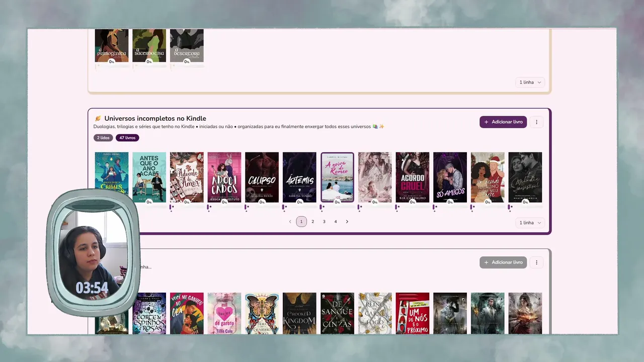The height and width of the screenshot is (362, 644).
Task: Click the Universos incompletos no Kindle shelf title
Action: pos(155,119)
